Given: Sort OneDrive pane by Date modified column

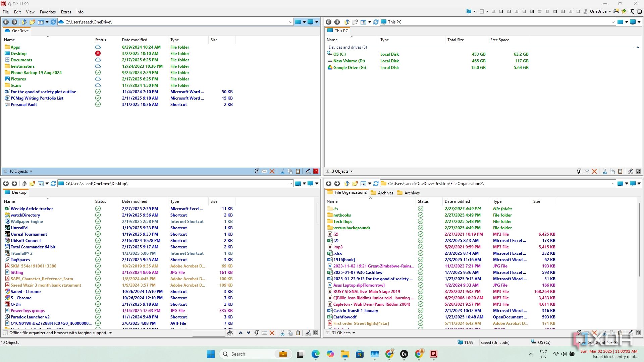Looking at the screenshot, I should 144,40.
